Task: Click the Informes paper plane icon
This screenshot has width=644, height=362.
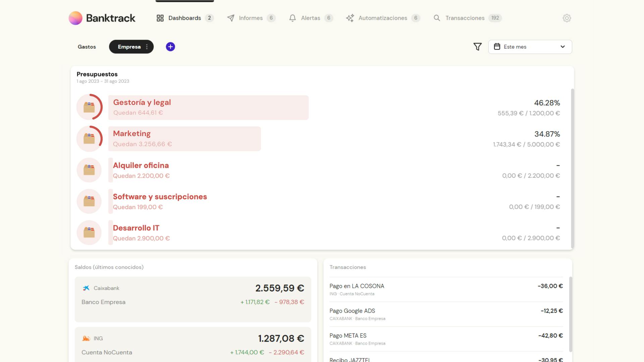Action: 231,18
